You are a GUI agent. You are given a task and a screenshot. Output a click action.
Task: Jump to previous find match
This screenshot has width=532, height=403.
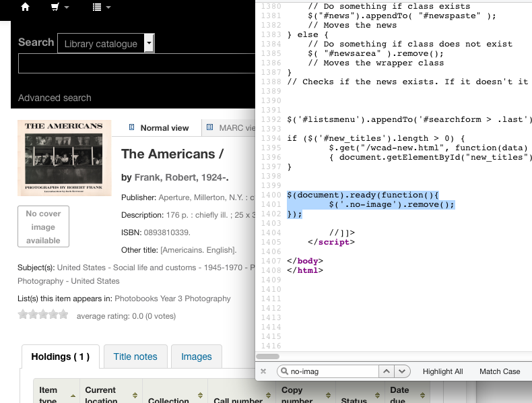[x=387, y=371]
